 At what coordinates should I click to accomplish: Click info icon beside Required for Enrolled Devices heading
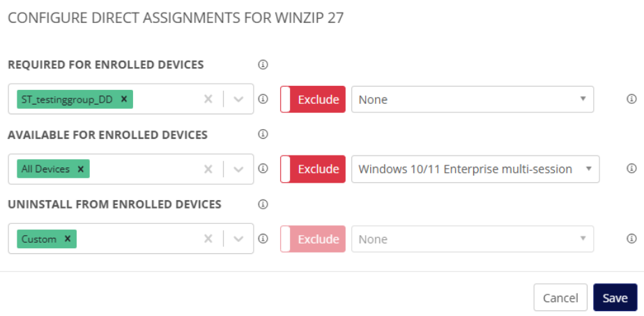(x=263, y=65)
